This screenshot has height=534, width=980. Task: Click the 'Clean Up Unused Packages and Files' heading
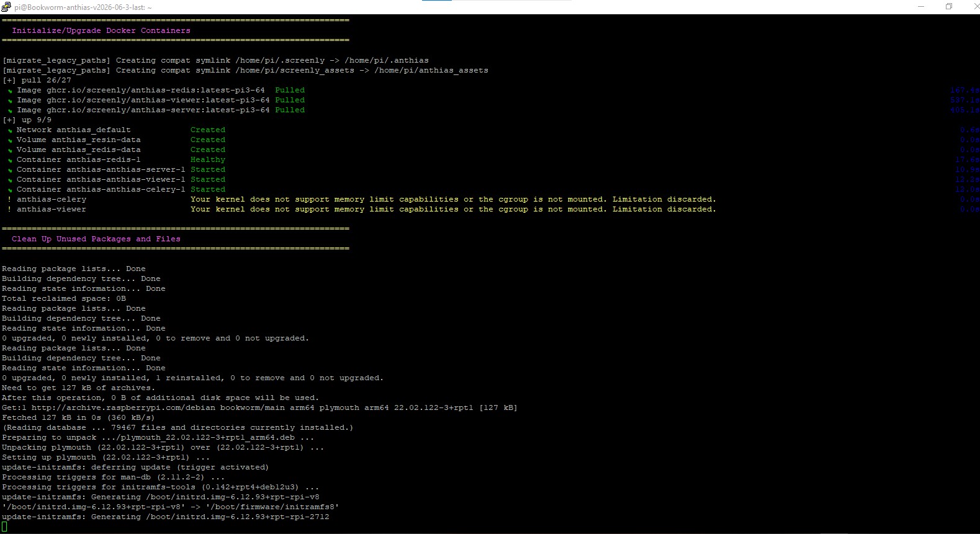[96, 239]
